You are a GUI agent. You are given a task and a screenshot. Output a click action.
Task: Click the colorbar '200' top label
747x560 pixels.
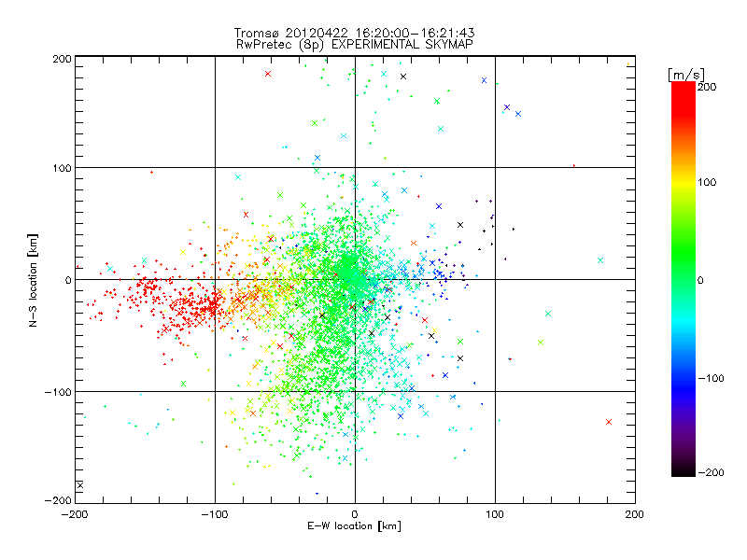click(707, 87)
